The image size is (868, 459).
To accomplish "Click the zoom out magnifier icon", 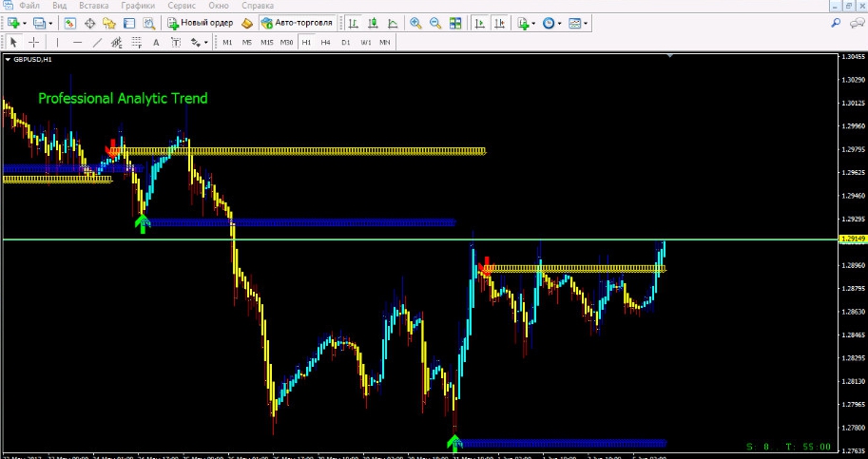I will tap(434, 23).
